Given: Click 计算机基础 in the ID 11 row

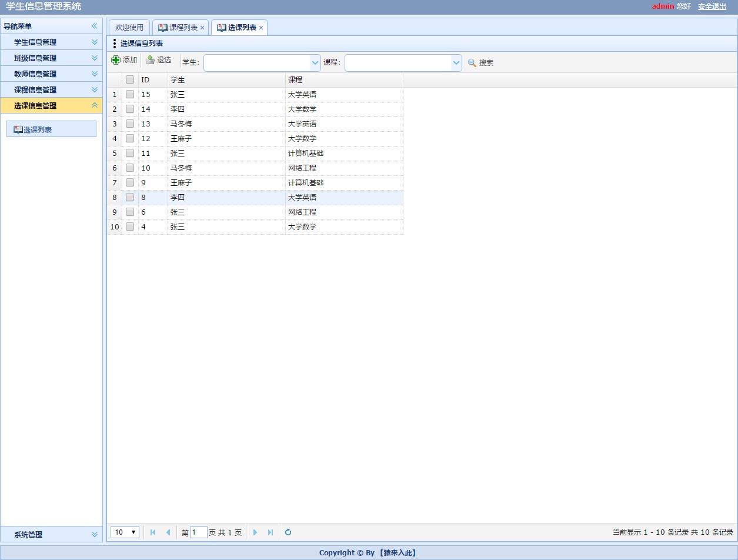Looking at the screenshot, I should 306,153.
